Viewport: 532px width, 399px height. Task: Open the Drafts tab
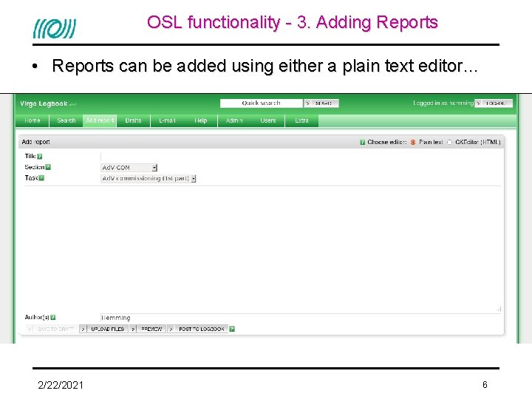133,120
